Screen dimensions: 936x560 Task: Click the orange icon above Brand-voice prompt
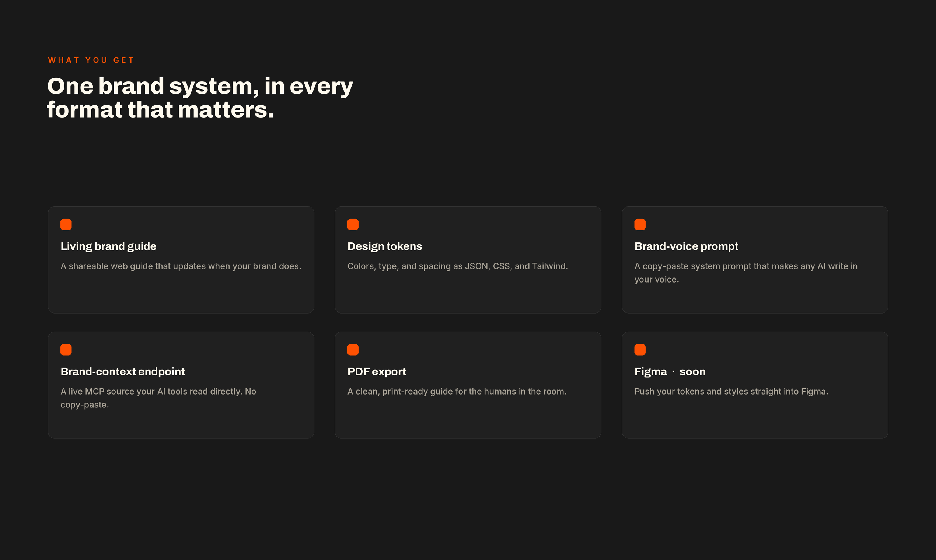[x=640, y=224]
